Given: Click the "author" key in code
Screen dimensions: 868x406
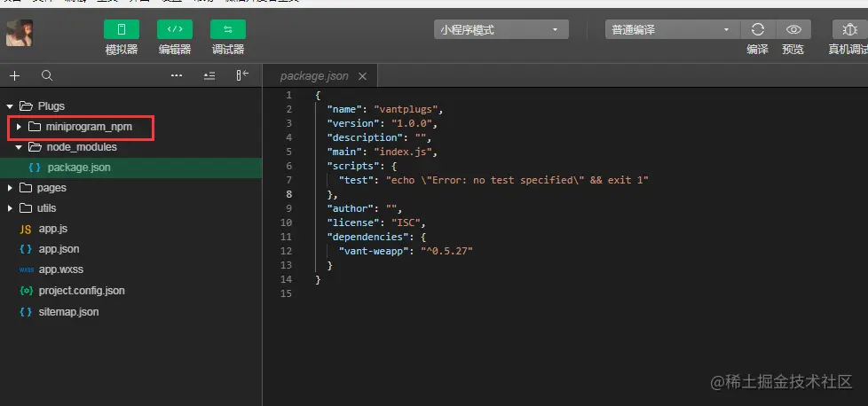Looking at the screenshot, I should tap(350, 208).
